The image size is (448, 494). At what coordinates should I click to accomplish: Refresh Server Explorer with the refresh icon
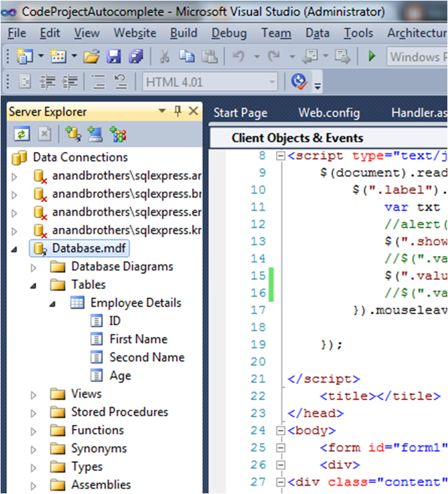[22, 134]
